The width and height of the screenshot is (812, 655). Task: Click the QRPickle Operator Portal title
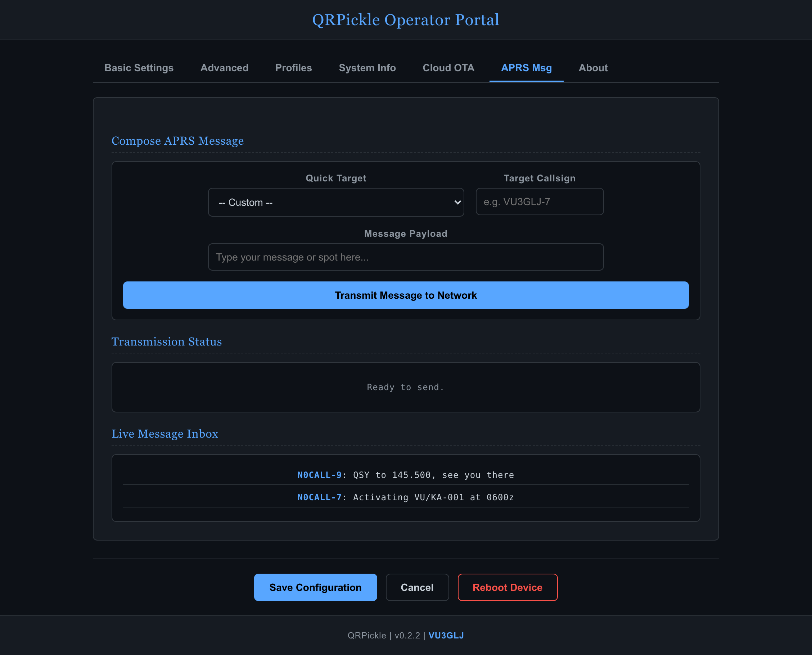tap(406, 20)
